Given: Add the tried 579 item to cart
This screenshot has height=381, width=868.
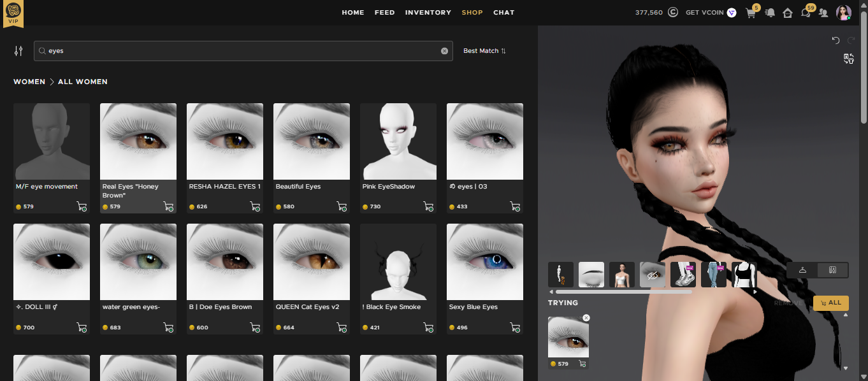Looking at the screenshot, I should pos(582,364).
